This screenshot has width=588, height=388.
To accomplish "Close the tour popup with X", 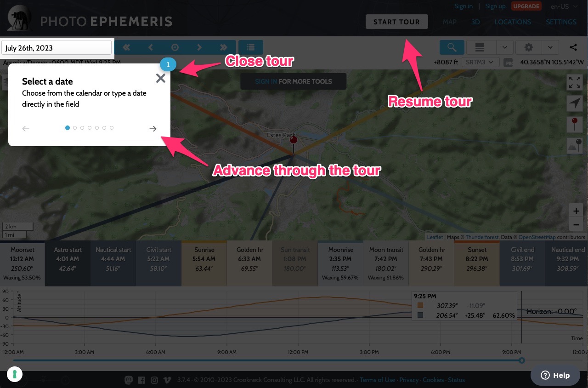I will [x=160, y=78].
